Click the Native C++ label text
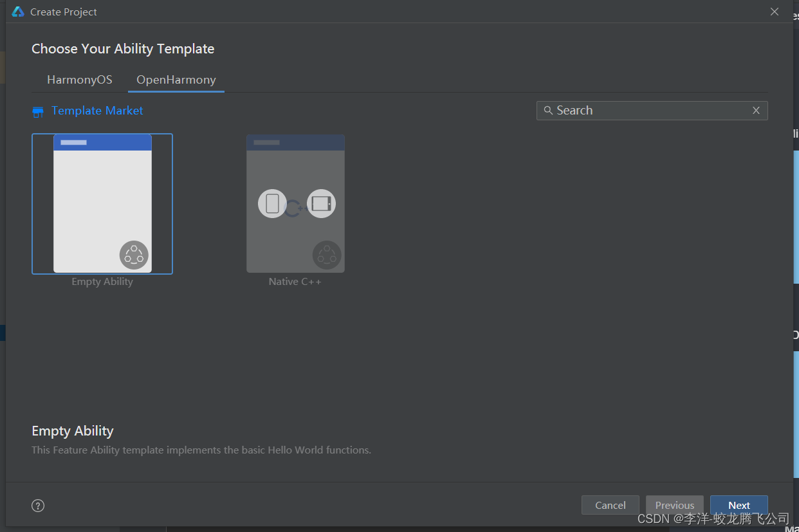Image resolution: width=799 pixels, height=532 pixels. (295, 282)
